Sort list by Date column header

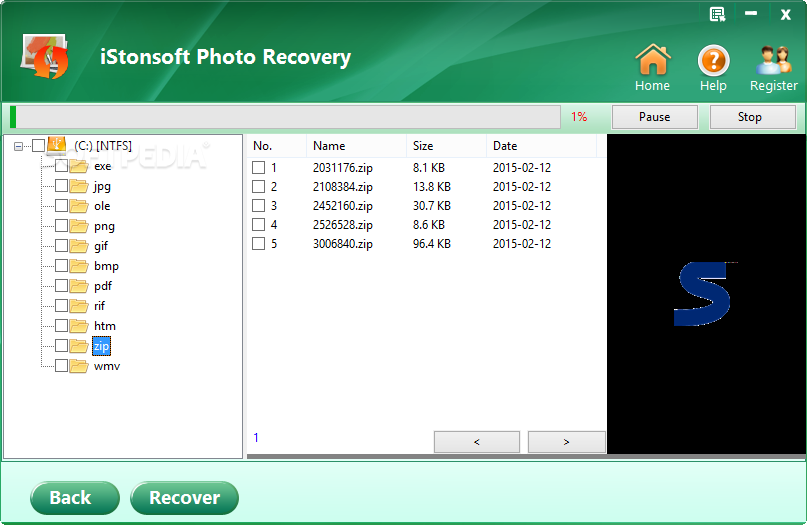(541, 146)
